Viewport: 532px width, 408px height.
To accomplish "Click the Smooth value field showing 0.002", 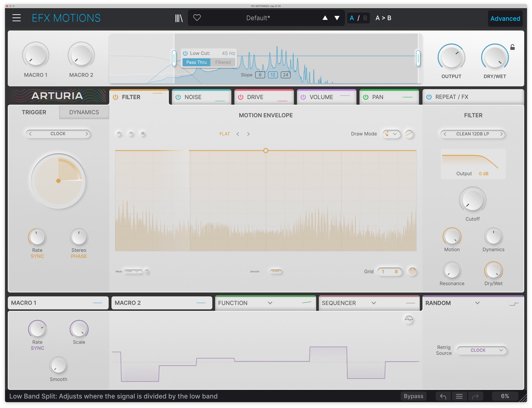I will click(276, 271).
